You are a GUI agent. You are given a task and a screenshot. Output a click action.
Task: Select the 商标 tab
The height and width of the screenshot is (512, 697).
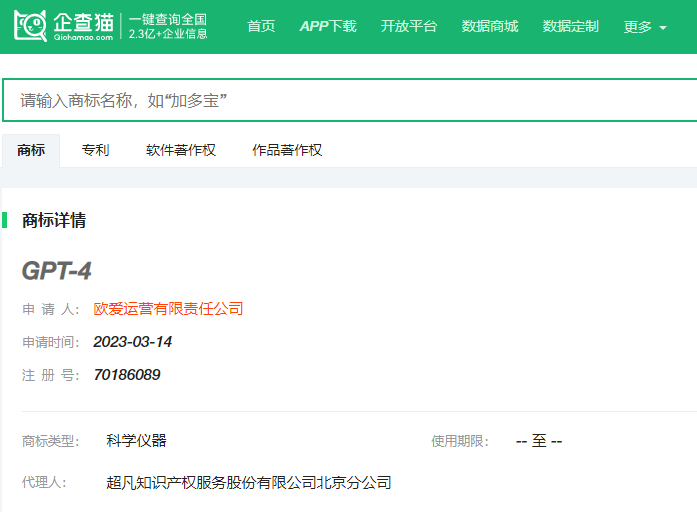coord(31,150)
